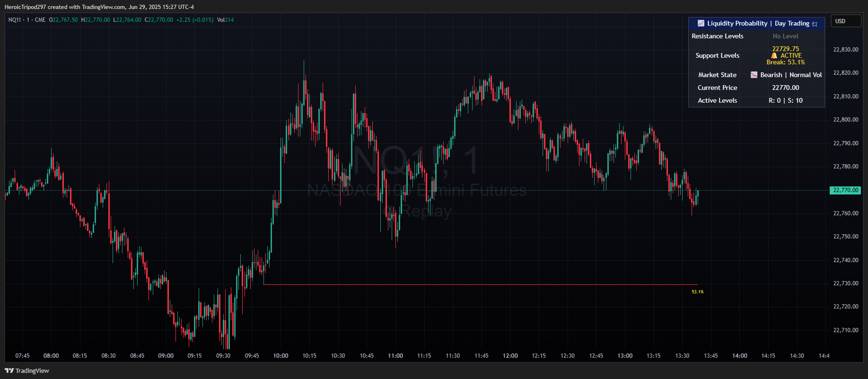This screenshot has width=868, height=379.
Task: Click the Support Levels row label
Action: 717,55
